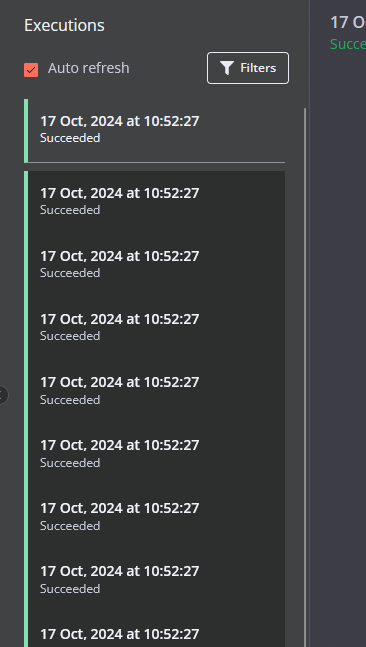This screenshot has width=366, height=647.
Task: Click the sidebar handle icon at left edge
Action: tap(2, 395)
